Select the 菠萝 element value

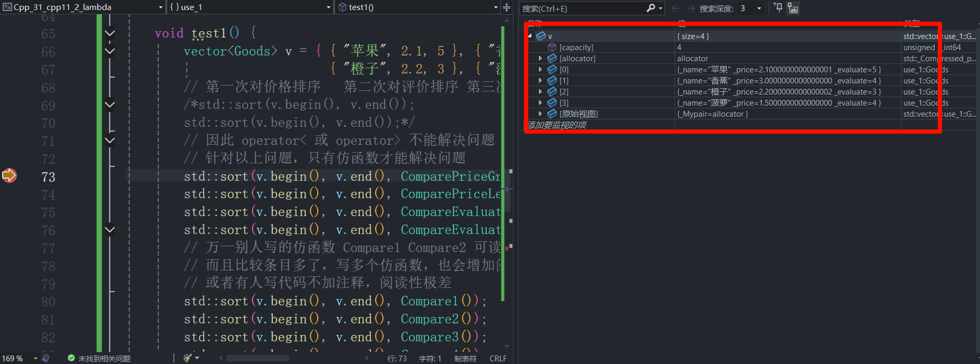[x=788, y=102]
